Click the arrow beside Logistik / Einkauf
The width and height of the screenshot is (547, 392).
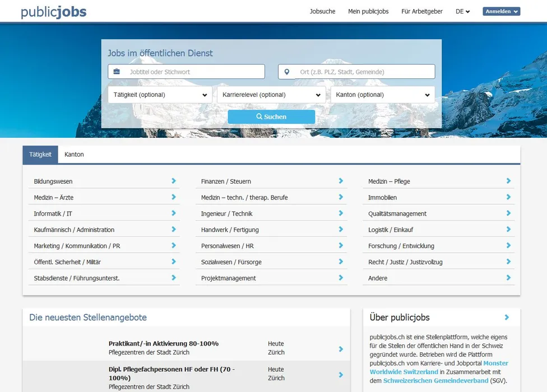tap(508, 229)
